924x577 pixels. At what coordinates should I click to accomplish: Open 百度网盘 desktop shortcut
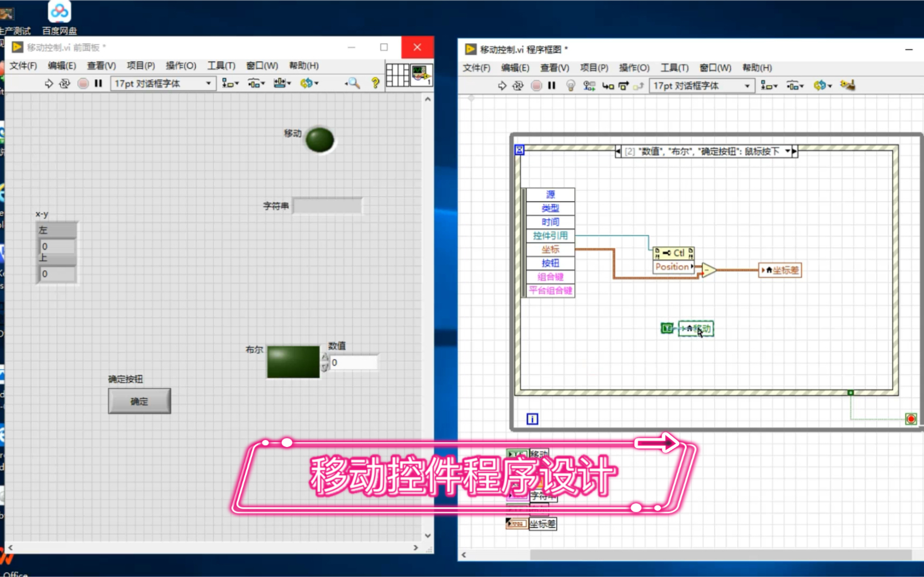click(x=59, y=18)
